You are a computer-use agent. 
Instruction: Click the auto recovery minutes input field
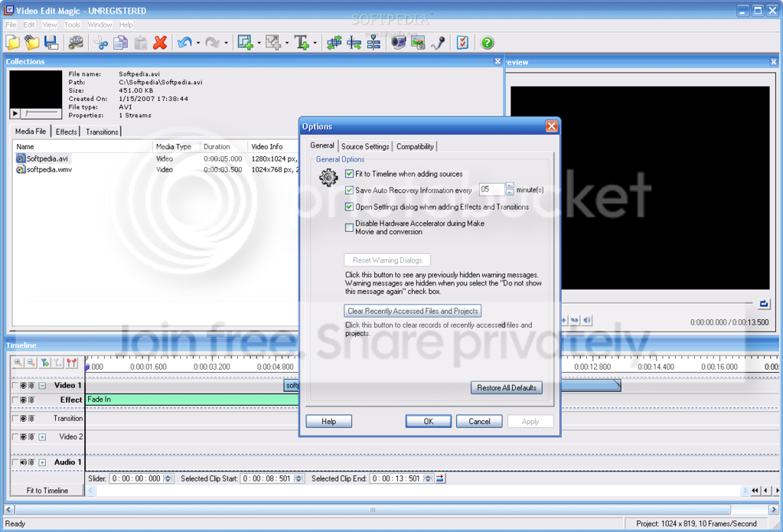(x=491, y=189)
